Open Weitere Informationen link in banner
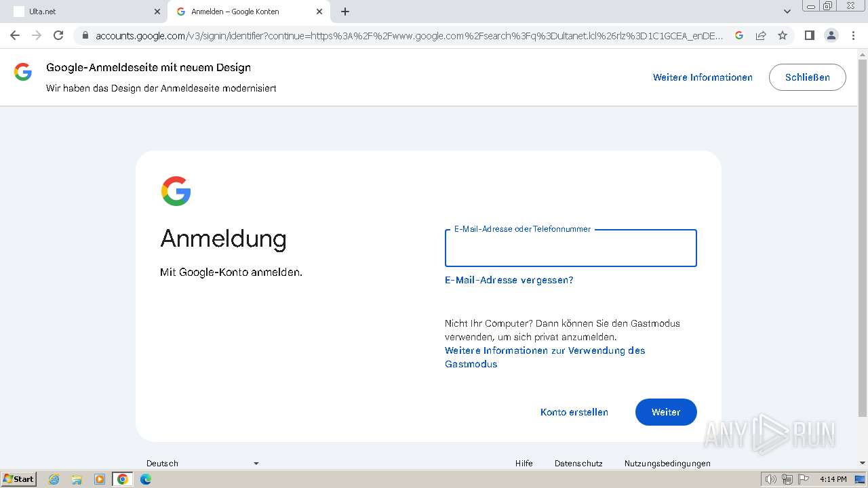This screenshot has height=488, width=868. pyautogui.click(x=703, y=77)
